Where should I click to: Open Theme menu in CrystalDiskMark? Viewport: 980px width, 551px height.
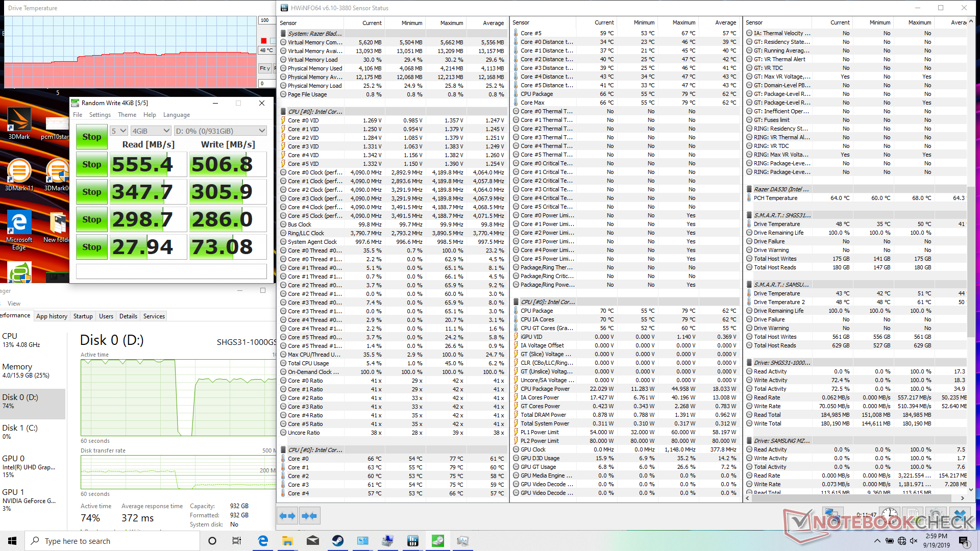pyautogui.click(x=127, y=115)
